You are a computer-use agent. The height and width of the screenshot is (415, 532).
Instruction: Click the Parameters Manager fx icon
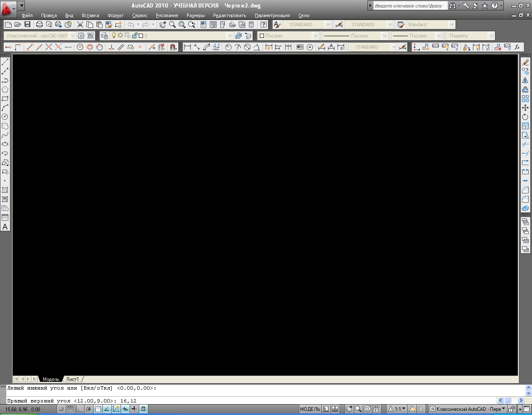coord(517,47)
